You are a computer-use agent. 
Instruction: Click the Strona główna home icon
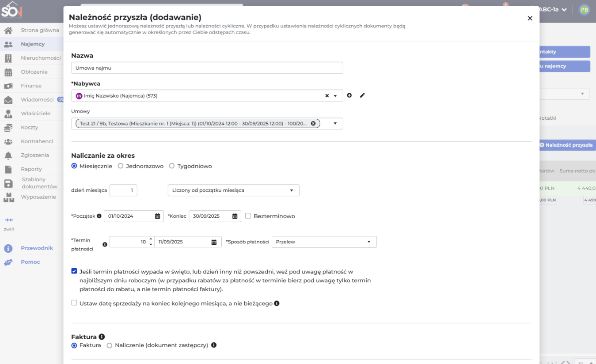point(8,30)
